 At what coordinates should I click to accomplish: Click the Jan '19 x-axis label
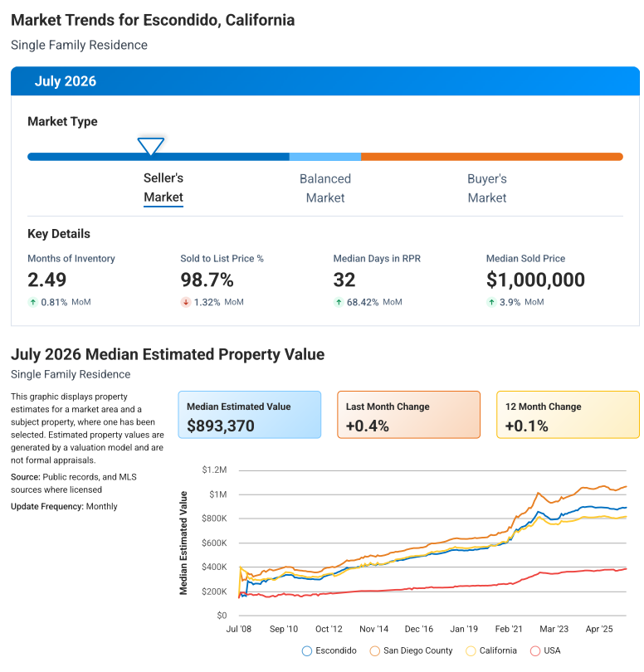464,629
